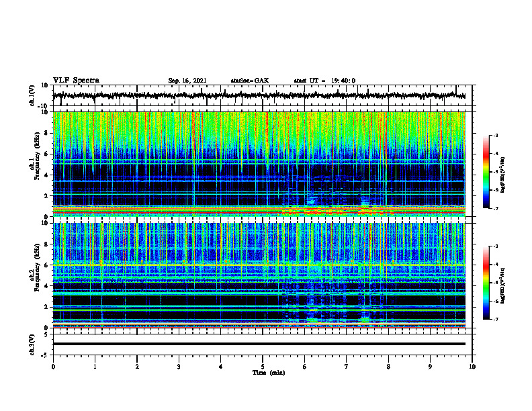
Task: Click the '0' tick on the Time axis
Action: 53,367
